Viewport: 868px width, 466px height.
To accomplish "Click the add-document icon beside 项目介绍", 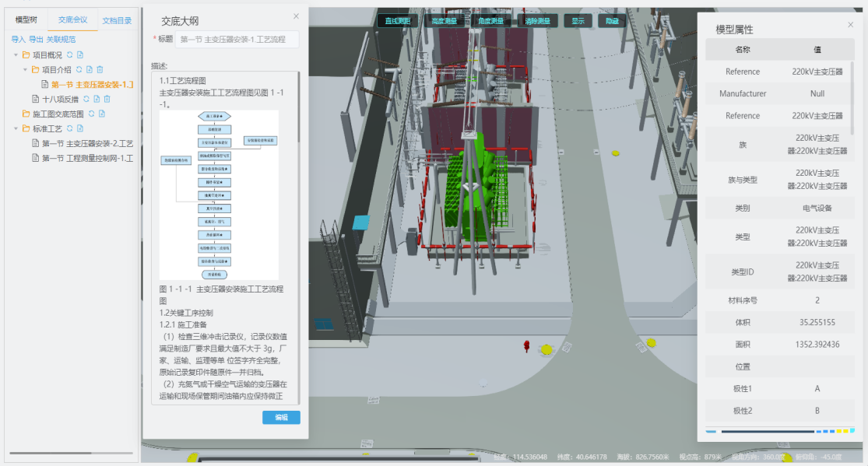I will point(89,70).
